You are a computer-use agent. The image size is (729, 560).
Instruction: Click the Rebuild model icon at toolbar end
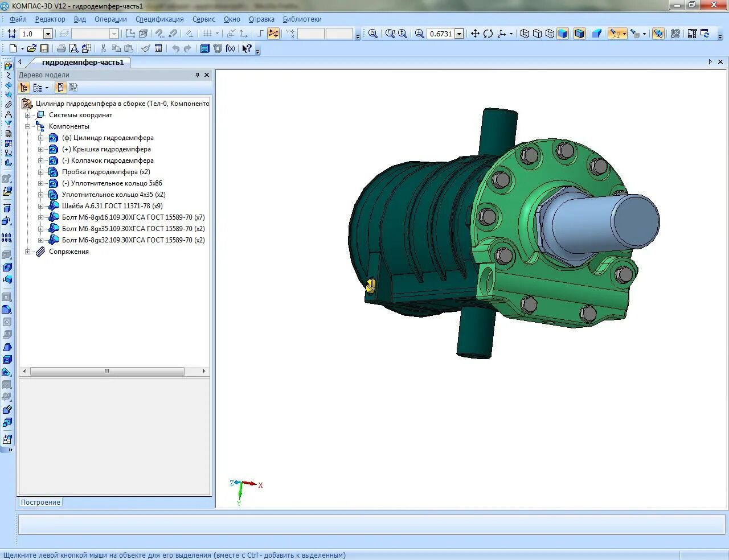[x=705, y=34]
